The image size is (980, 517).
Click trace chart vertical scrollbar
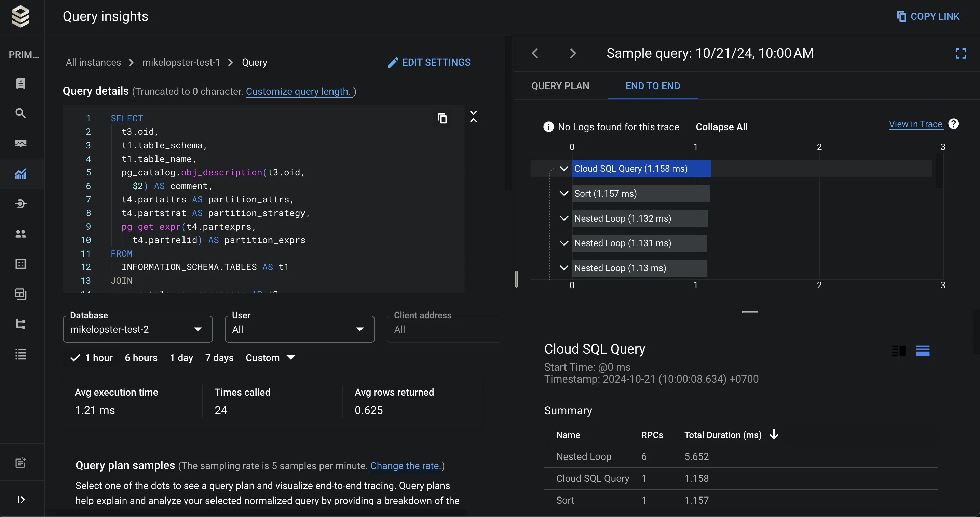coord(939,170)
